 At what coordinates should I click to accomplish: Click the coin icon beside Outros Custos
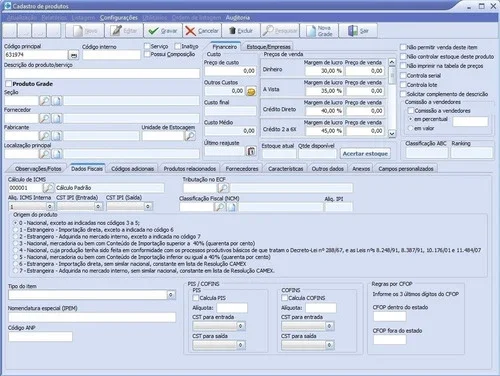(x=251, y=91)
